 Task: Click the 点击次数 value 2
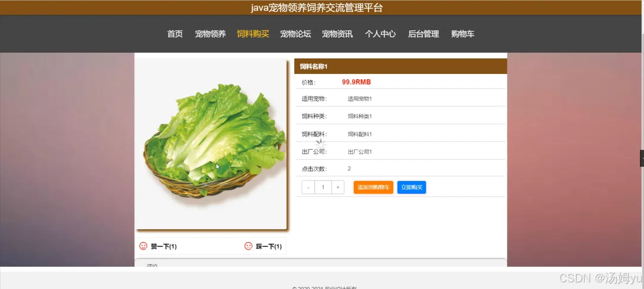click(349, 168)
